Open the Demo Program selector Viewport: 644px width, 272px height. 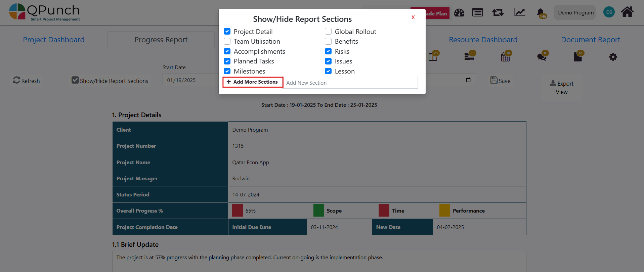pos(575,13)
